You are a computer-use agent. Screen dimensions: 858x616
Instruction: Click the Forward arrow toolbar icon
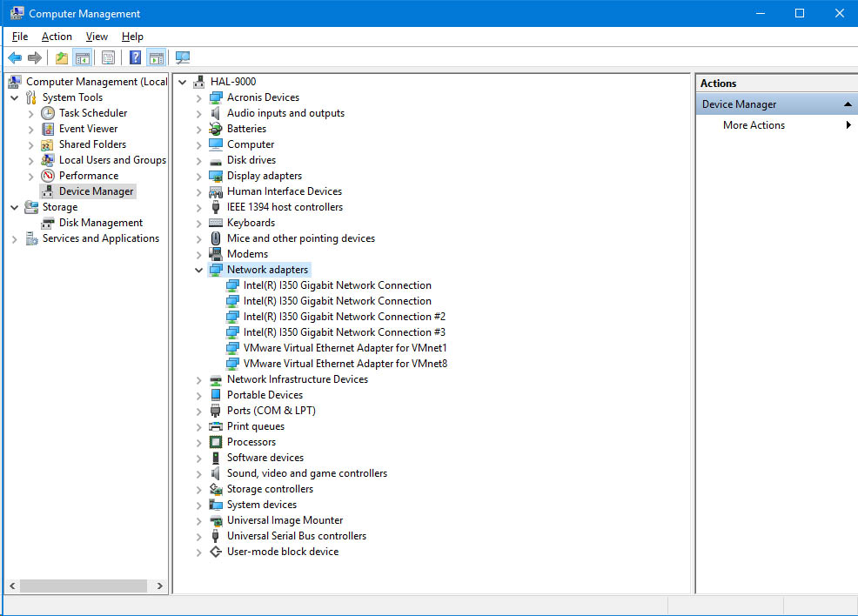point(35,57)
